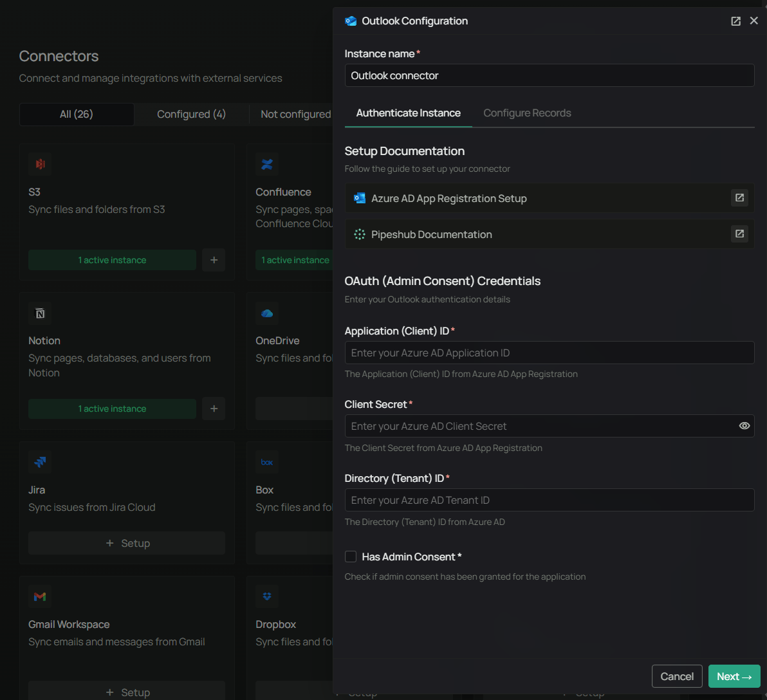Open the Pipeshub Documentation link
The width and height of the screenshot is (767, 700).
pyautogui.click(x=550, y=234)
